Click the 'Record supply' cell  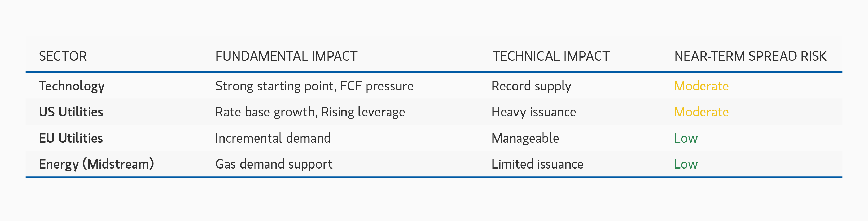531,86
